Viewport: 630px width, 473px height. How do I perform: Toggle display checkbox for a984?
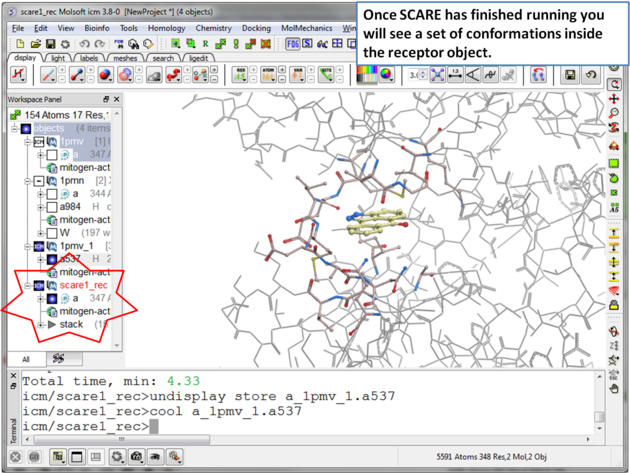(52, 207)
